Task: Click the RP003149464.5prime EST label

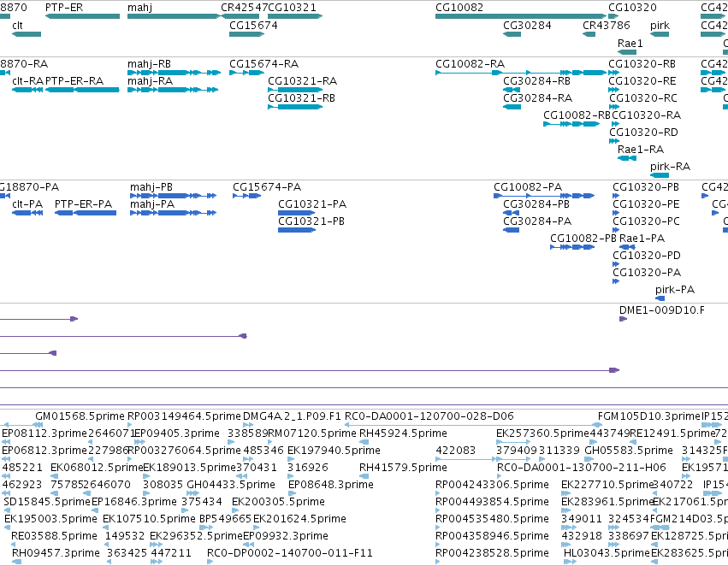Action: click(184, 416)
